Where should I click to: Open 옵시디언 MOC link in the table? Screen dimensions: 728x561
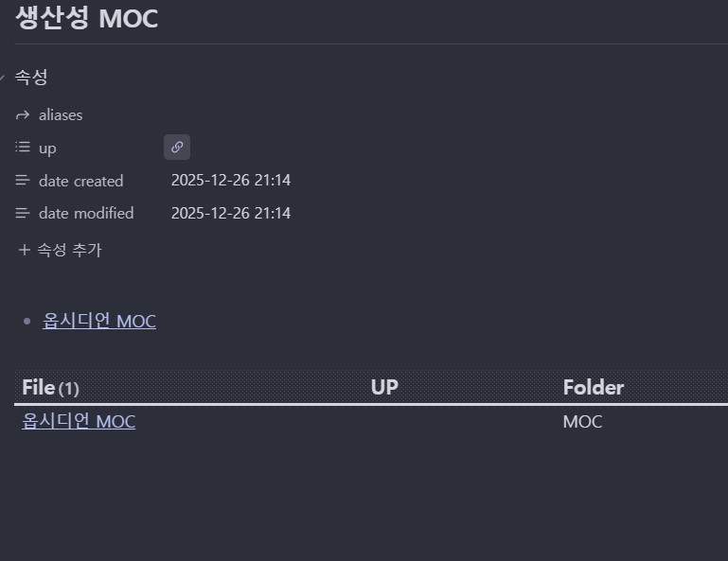click(x=79, y=422)
